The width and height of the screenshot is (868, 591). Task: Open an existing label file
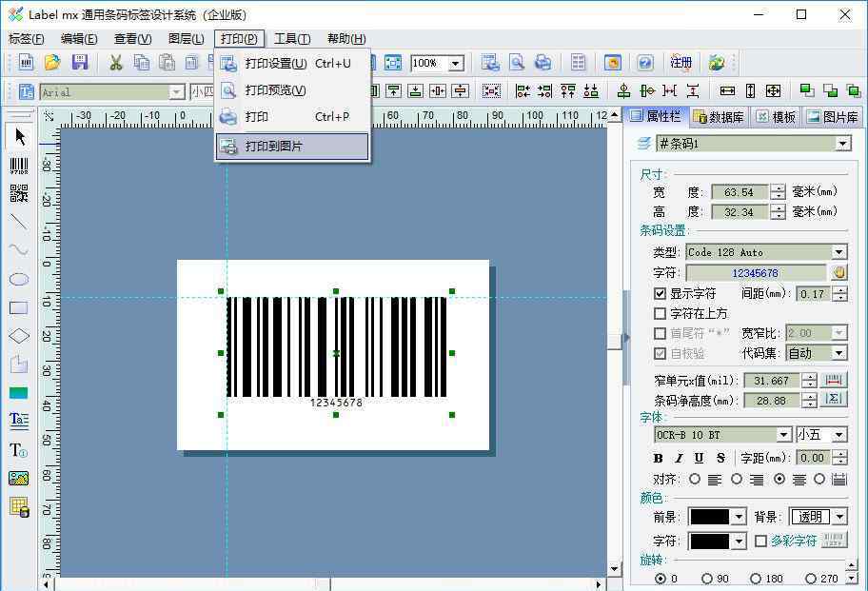point(52,63)
